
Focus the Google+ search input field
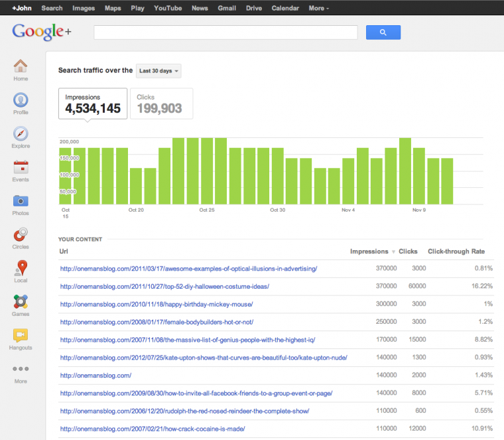coord(225,32)
